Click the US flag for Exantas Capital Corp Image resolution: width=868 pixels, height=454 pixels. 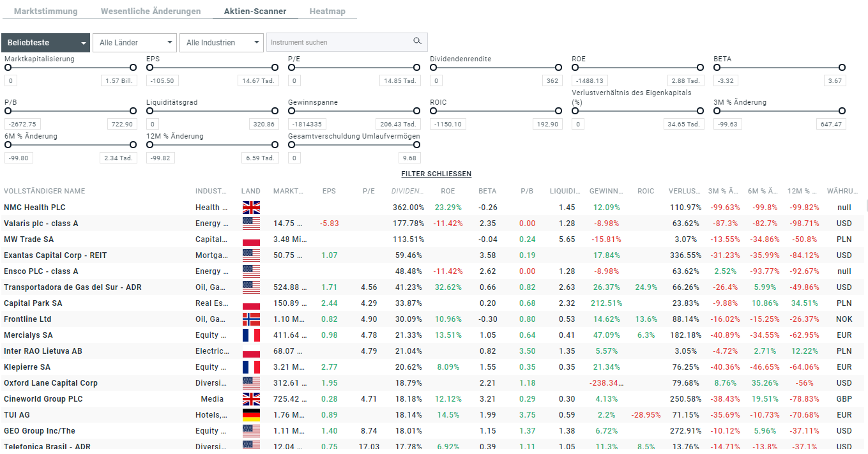pos(251,255)
